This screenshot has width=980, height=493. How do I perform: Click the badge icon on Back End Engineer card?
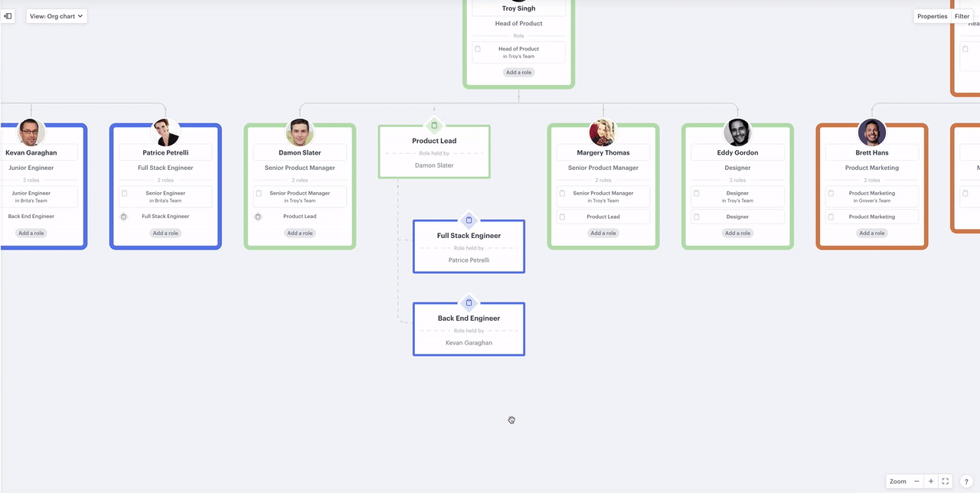[469, 302]
